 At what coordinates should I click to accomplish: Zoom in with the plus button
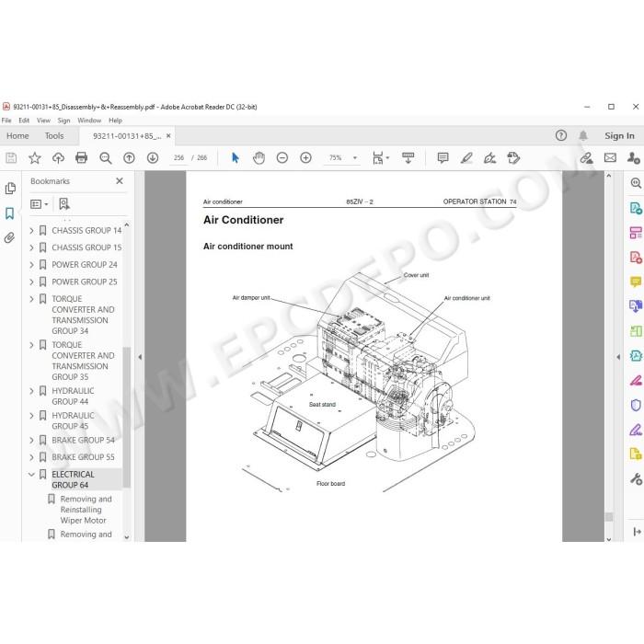click(305, 157)
